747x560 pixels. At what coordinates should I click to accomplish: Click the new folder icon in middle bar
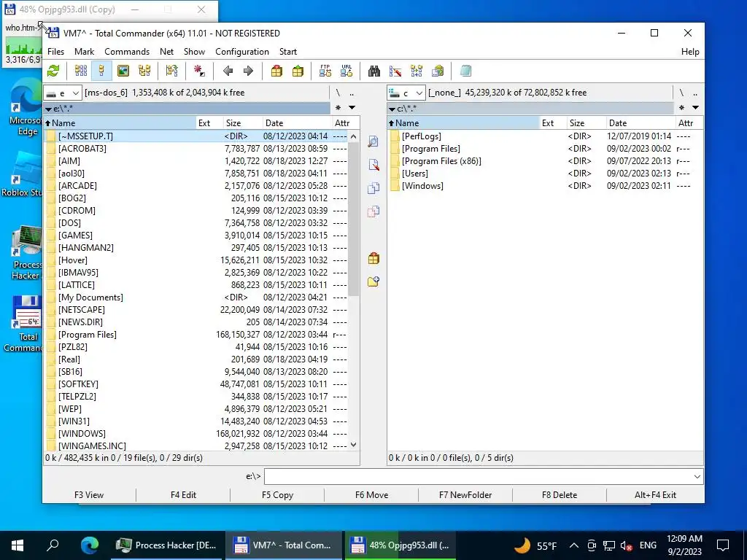point(373,281)
